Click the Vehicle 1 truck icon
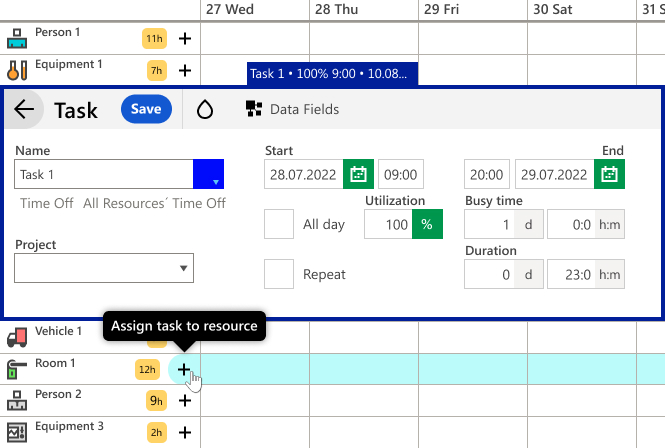The width and height of the screenshot is (665, 448). pyautogui.click(x=17, y=337)
